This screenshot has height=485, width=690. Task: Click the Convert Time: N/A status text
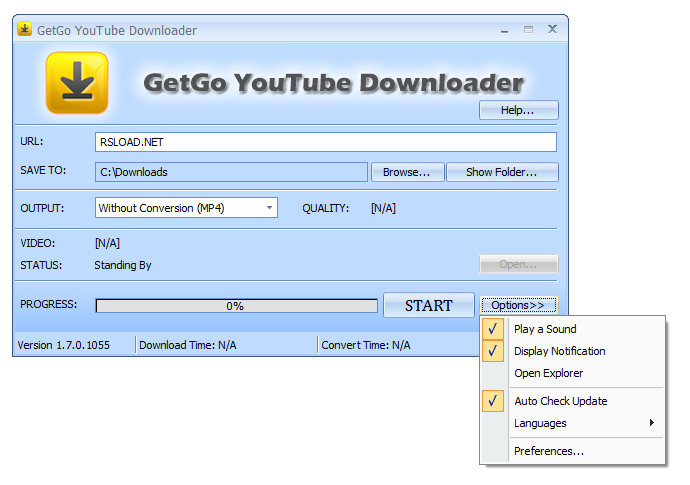(366, 345)
